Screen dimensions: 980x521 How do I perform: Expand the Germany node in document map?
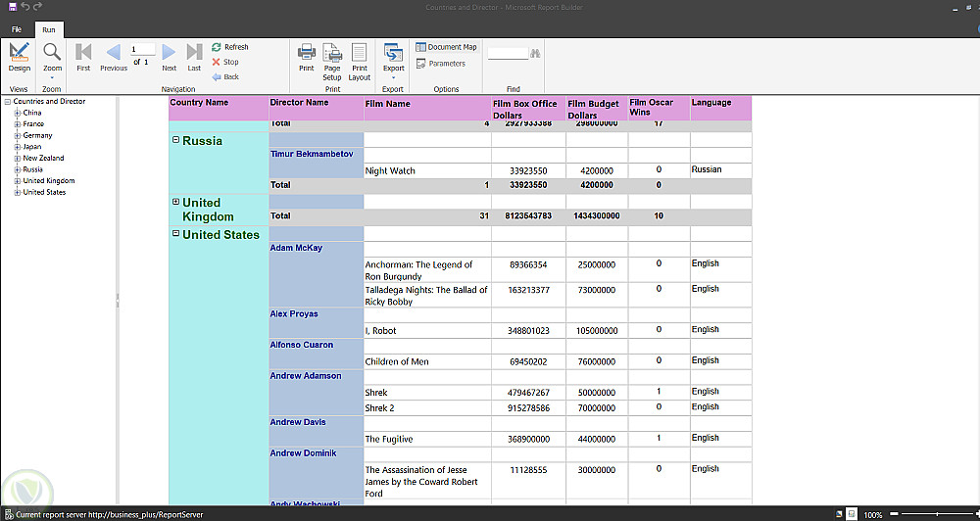point(18,135)
